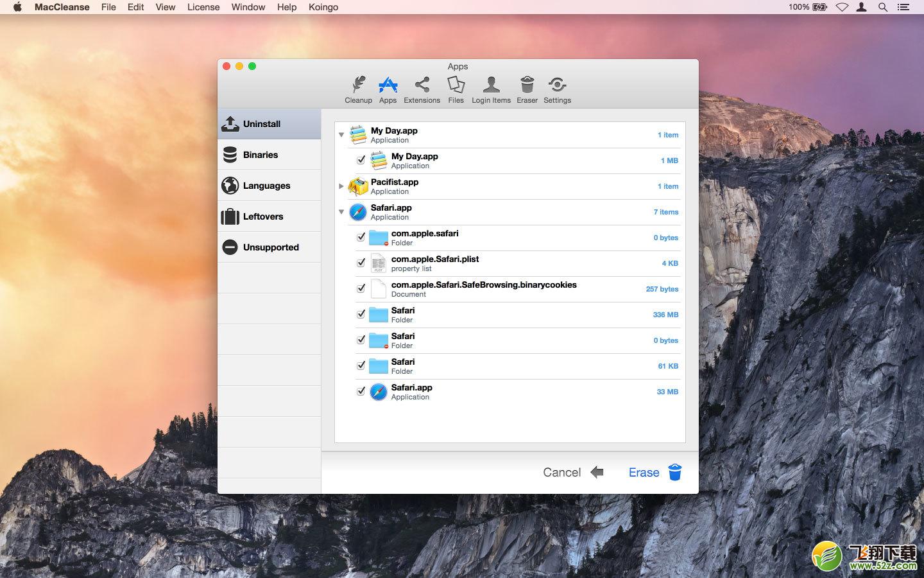Click the Pacifist.app box icon
This screenshot has width=924, height=578.
(357, 186)
